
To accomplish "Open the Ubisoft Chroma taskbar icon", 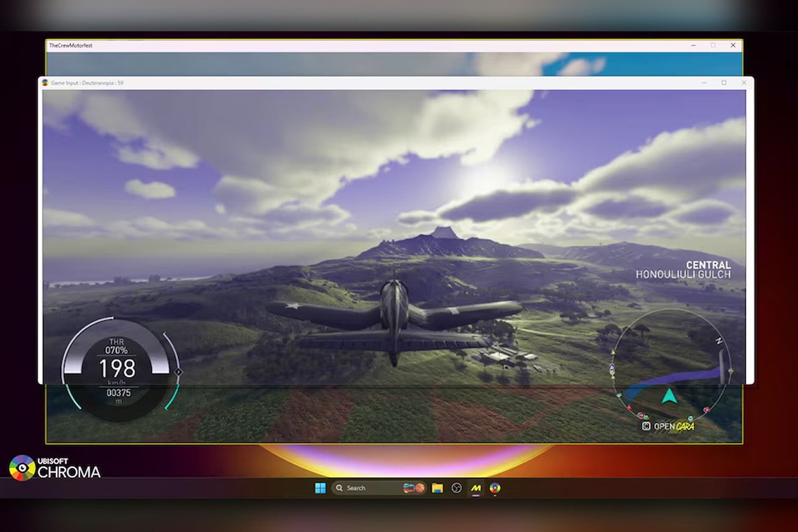I will (495, 488).
